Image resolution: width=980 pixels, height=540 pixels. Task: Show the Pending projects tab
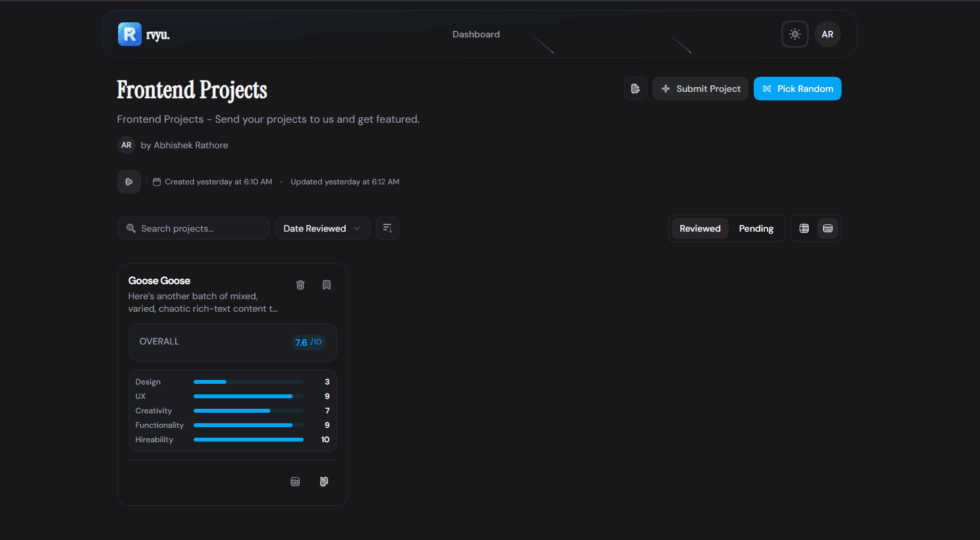(x=756, y=228)
